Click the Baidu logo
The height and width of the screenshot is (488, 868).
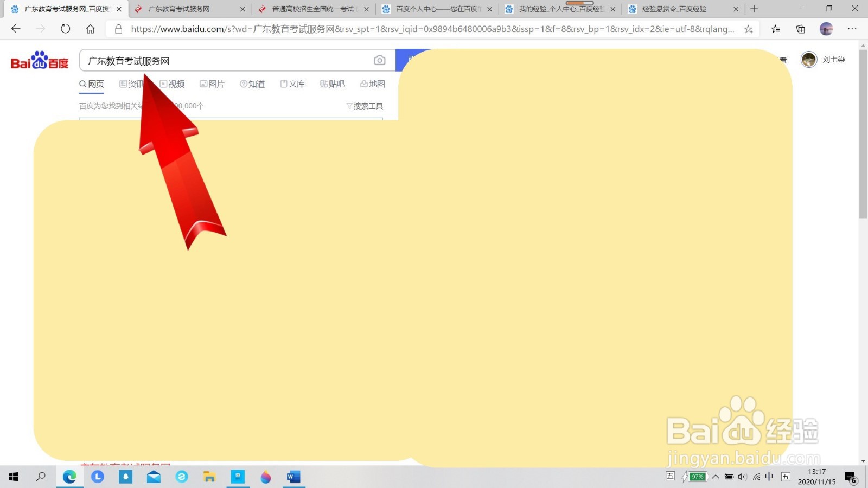click(x=40, y=60)
